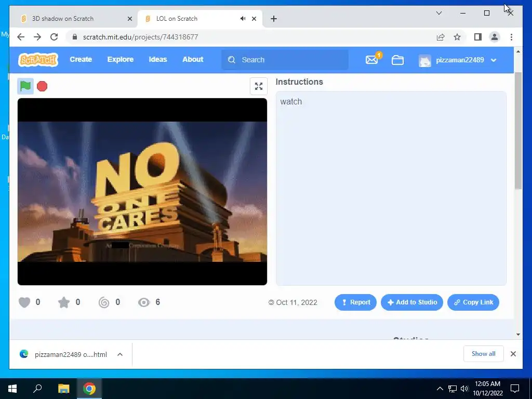This screenshot has height=399, width=532.
Task: Open the Create menu item
Action: 81,59
